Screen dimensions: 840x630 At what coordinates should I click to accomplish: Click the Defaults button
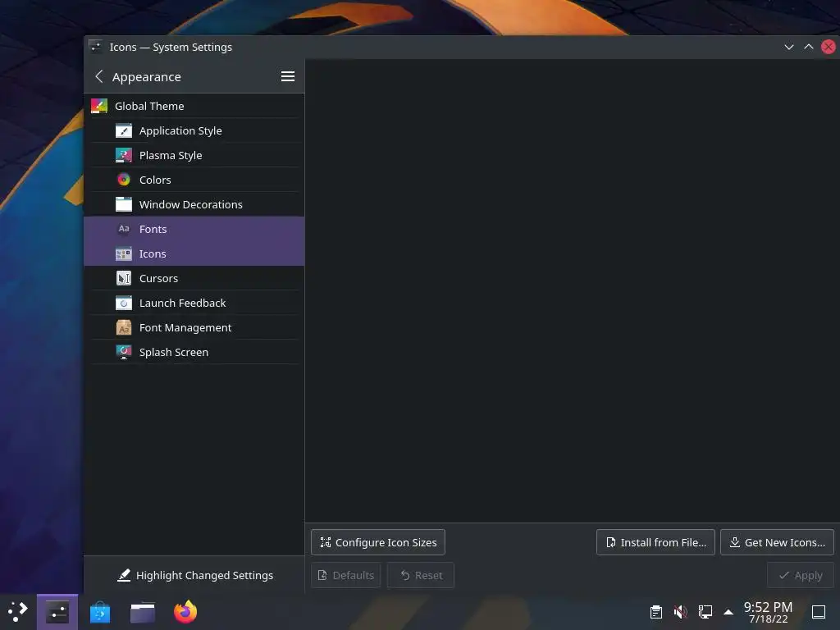[x=346, y=575]
